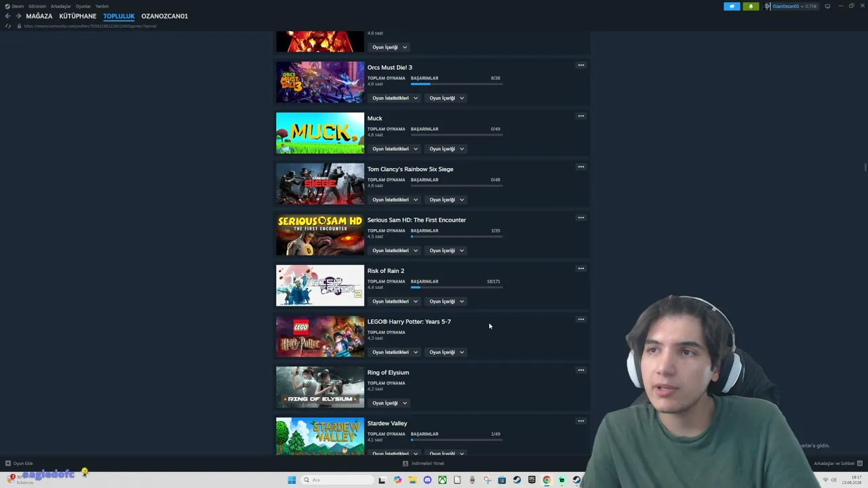Switch to Big Picture mode icon
Screen dimensions: 868x488
827,6
